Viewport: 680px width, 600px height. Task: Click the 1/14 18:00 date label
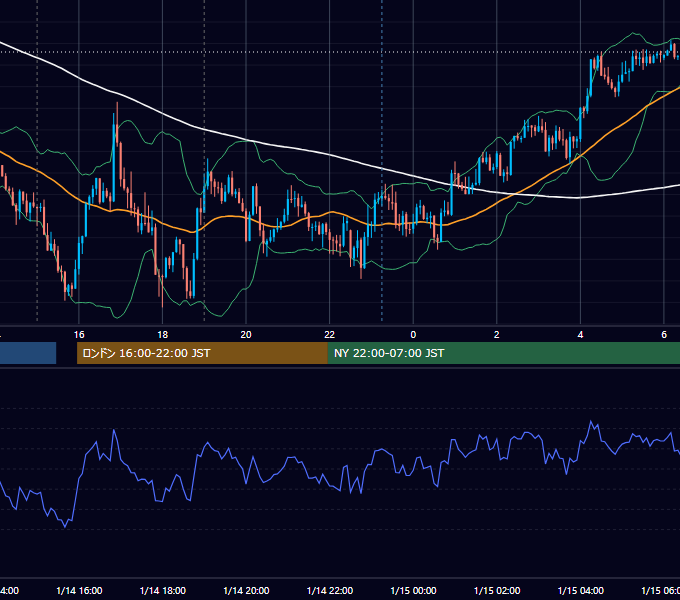coord(163,590)
